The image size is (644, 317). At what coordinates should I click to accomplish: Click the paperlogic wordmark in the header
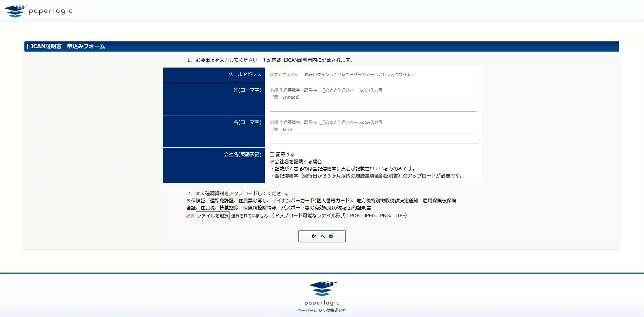coord(51,11)
